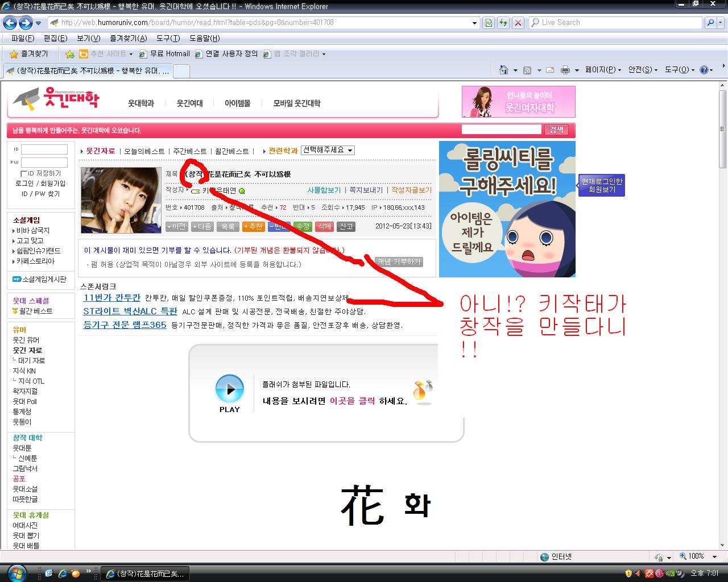728x582 pixels.
Task: Play the Flash content PLAY button
Action: 229,393
